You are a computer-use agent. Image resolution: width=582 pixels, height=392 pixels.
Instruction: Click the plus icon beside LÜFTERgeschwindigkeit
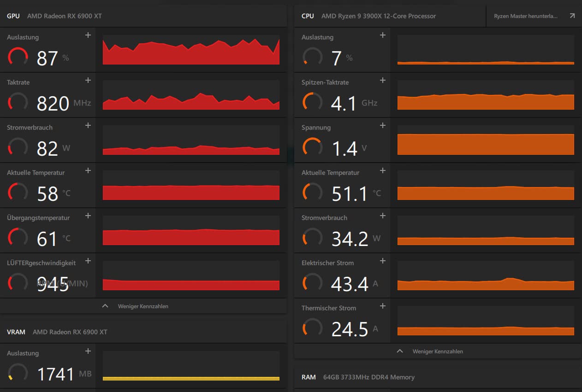click(88, 261)
